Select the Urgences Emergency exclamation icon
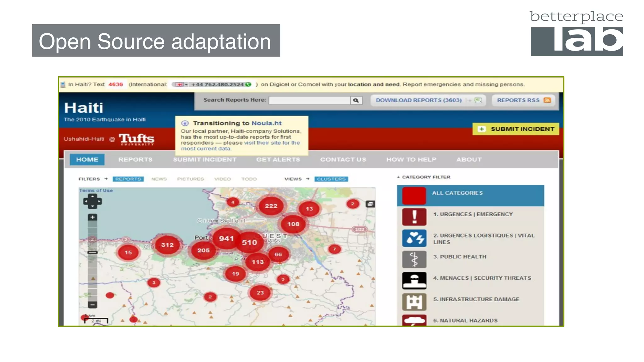Viewport: 644px width, 362px height. coord(414,217)
